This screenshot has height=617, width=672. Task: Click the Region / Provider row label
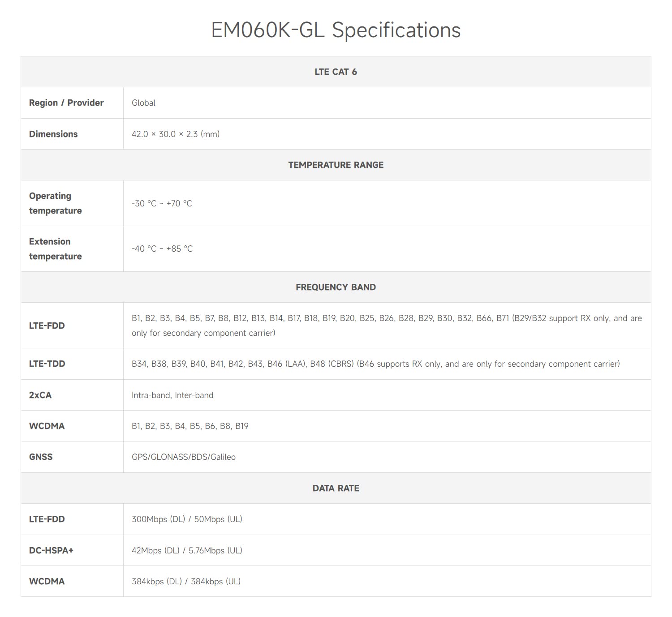click(x=66, y=103)
